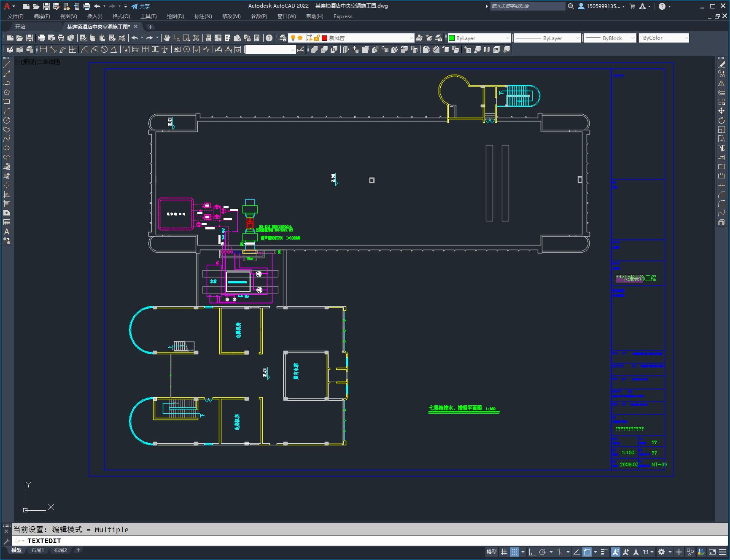The width and height of the screenshot is (730, 560).
Task: Select the Circle drawing tool
Action: click(7, 121)
